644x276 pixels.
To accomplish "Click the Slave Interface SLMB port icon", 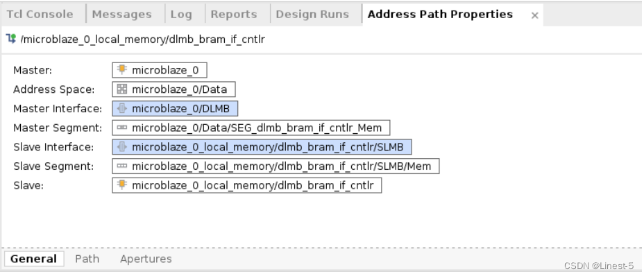I will [x=121, y=146].
